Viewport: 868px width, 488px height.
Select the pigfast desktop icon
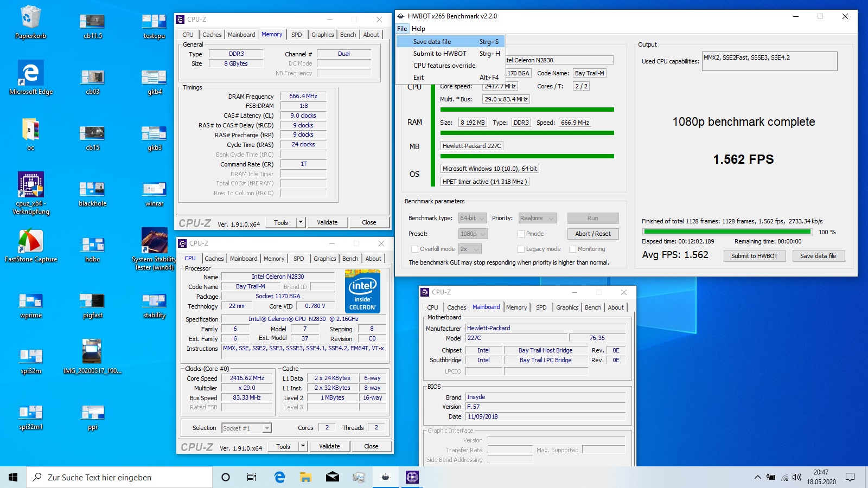coord(93,305)
